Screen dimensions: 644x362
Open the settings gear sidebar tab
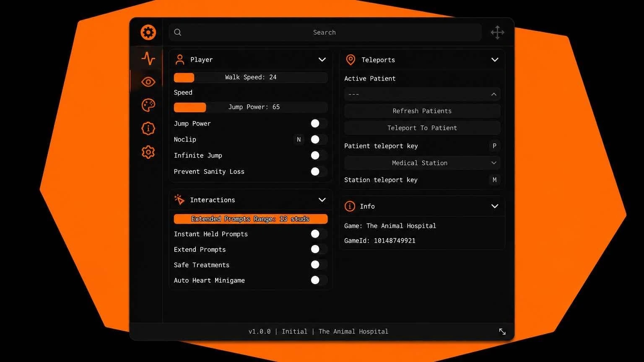click(x=148, y=152)
